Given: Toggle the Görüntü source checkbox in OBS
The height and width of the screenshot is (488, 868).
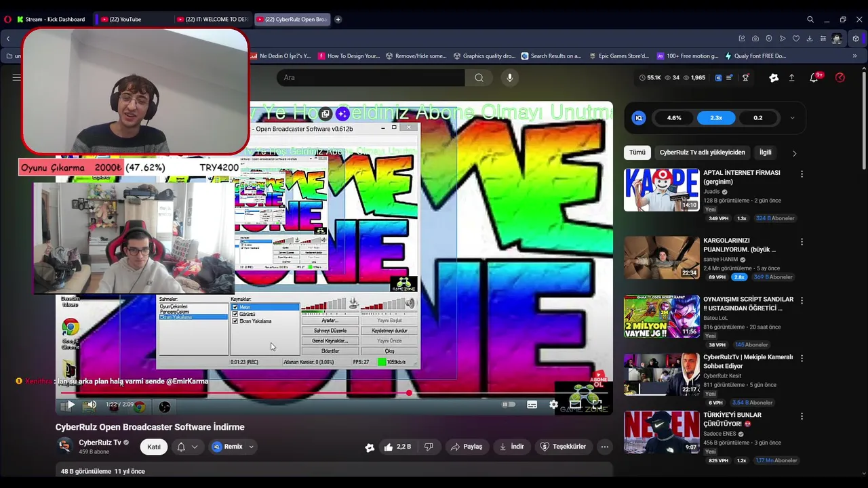Looking at the screenshot, I should coord(235,314).
